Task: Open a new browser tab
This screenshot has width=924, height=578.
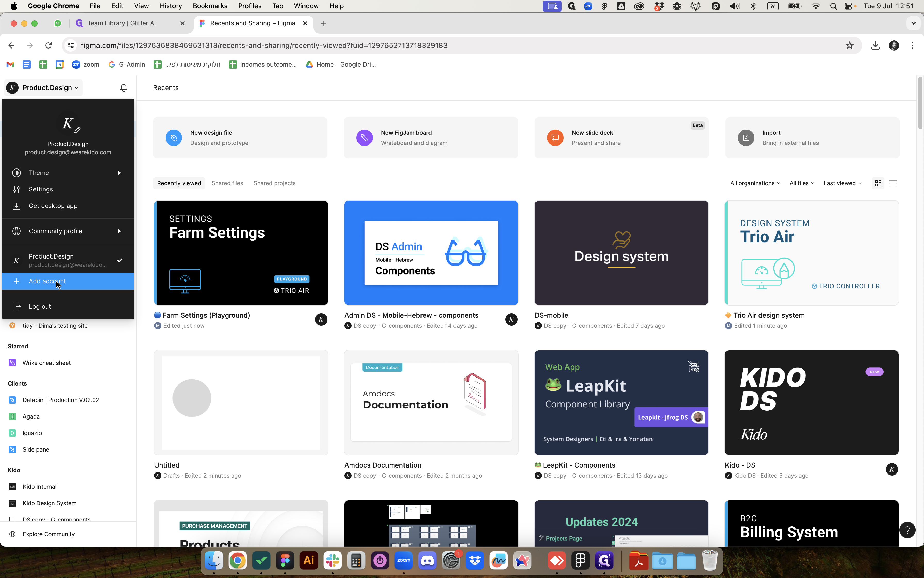Action: click(x=323, y=23)
